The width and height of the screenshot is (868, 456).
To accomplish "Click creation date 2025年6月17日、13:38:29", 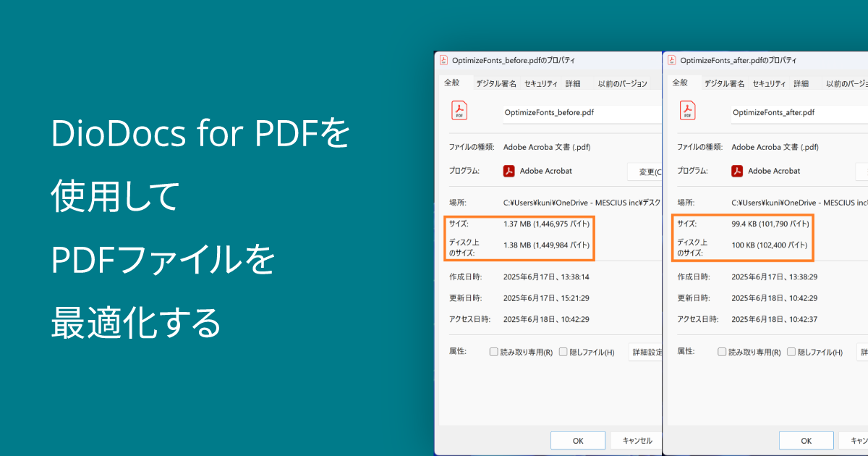I will pos(775,277).
